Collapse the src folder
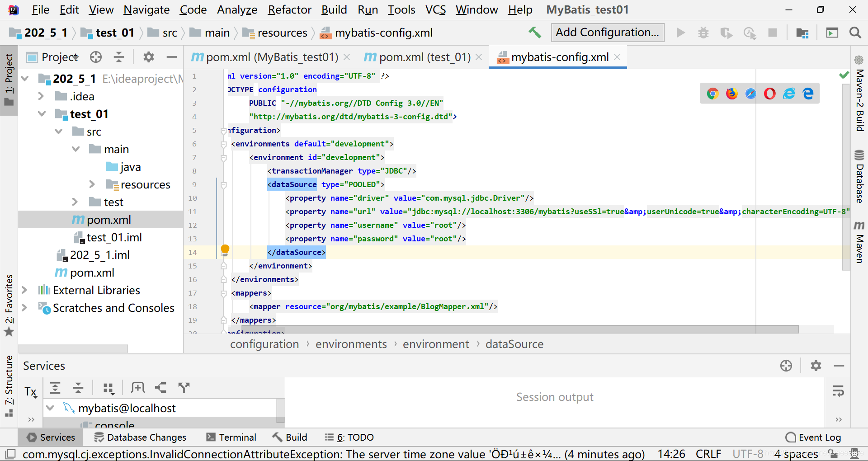This screenshot has height=461, width=868. point(59,132)
